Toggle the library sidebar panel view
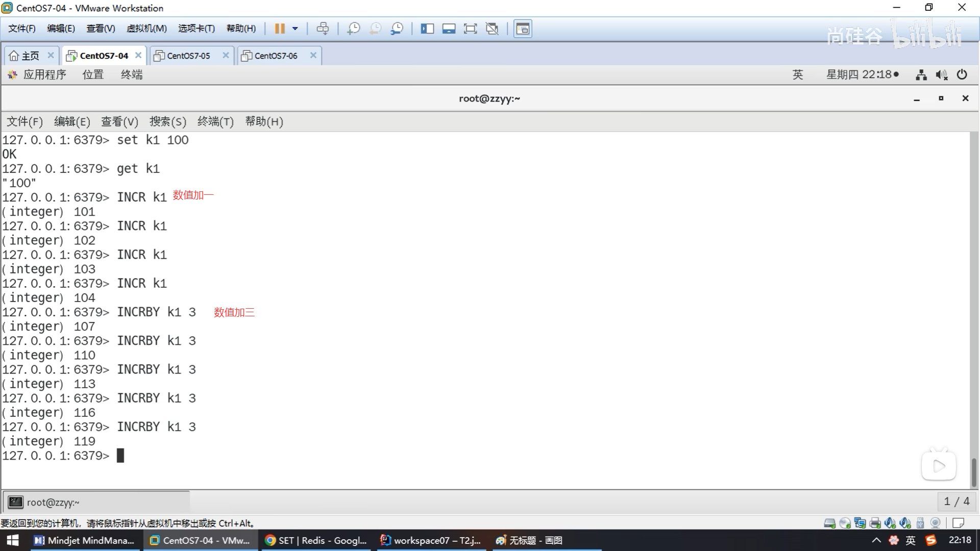Image resolution: width=980 pixels, height=551 pixels. (427, 29)
